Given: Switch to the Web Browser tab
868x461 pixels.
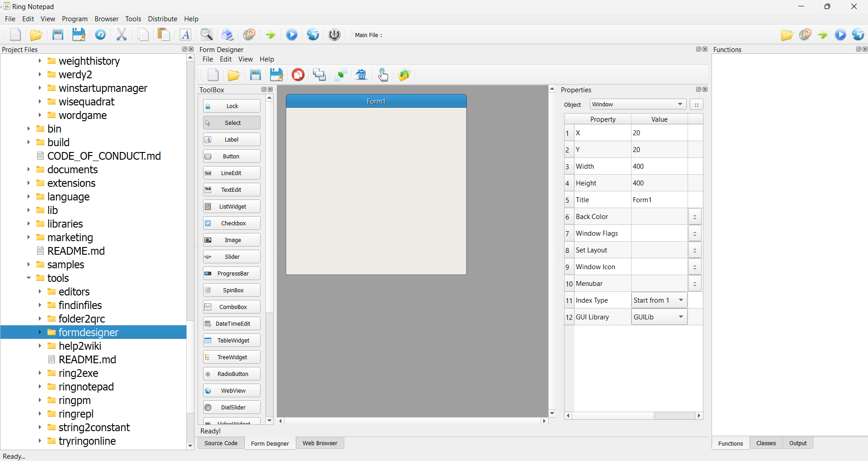Looking at the screenshot, I should (320, 443).
